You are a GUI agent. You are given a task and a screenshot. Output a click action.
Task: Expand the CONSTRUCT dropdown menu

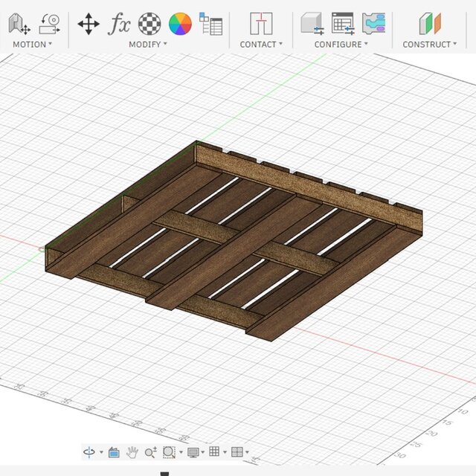(x=430, y=45)
